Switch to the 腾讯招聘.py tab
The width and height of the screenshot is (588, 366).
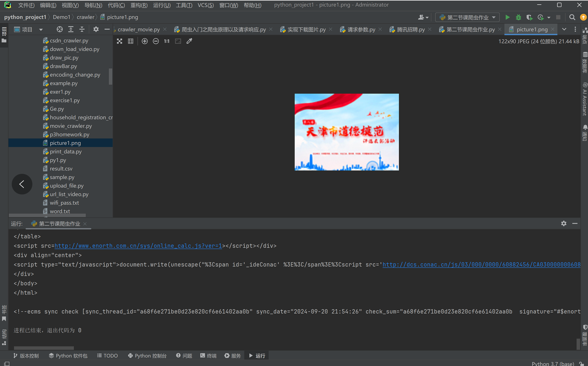click(x=410, y=29)
